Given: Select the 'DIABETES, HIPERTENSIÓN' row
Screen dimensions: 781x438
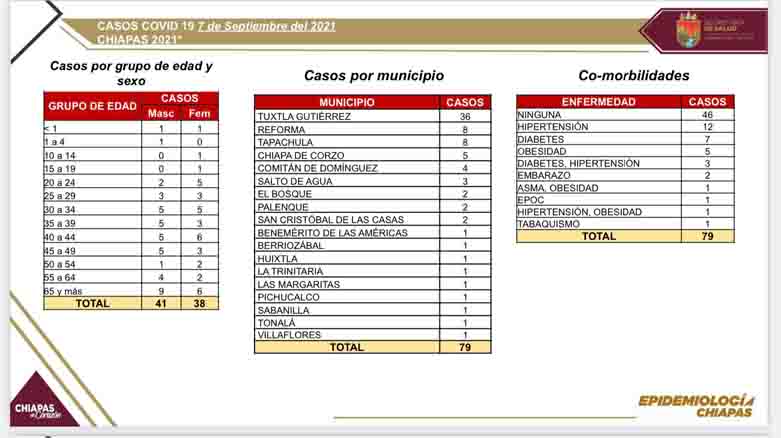Looking at the screenshot, I should tap(625, 163).
